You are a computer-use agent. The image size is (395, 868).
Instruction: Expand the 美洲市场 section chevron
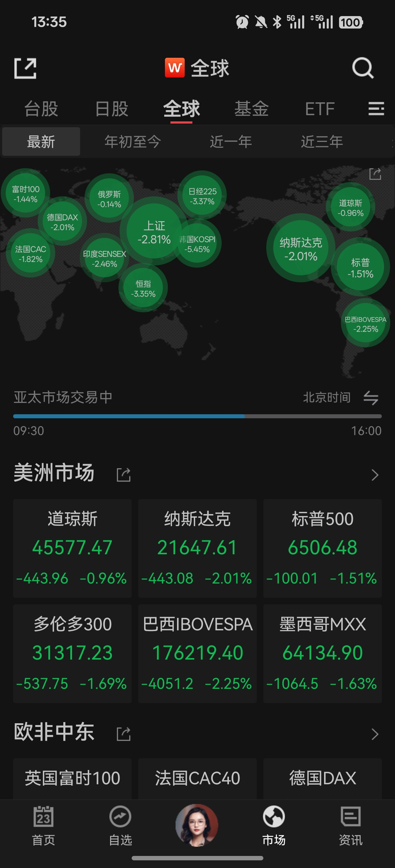(375, 475)
